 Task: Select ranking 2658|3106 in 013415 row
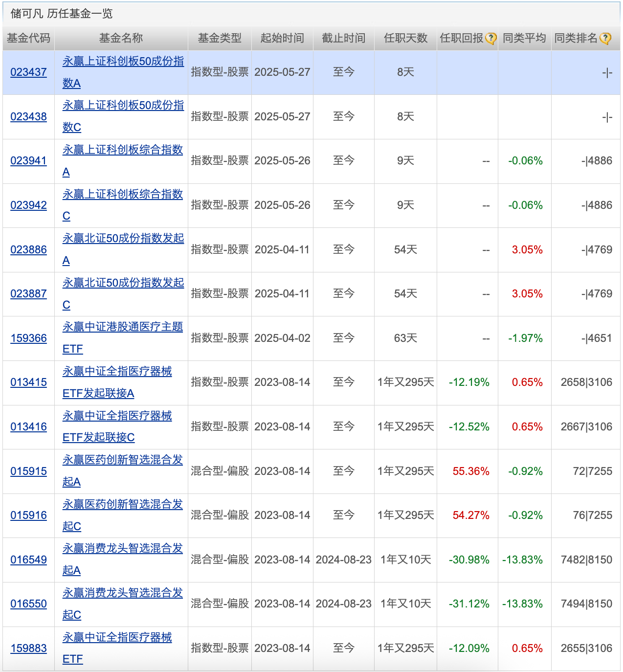(x=587, y=382)
